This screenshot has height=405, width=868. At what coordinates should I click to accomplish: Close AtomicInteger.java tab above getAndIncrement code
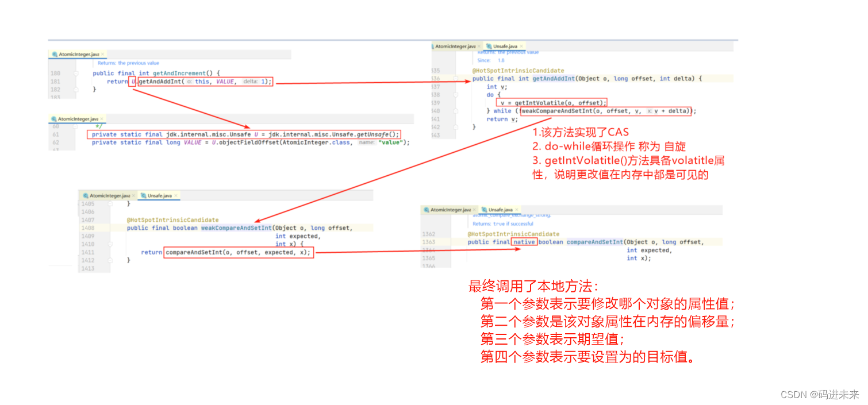(x=103, y=54)
